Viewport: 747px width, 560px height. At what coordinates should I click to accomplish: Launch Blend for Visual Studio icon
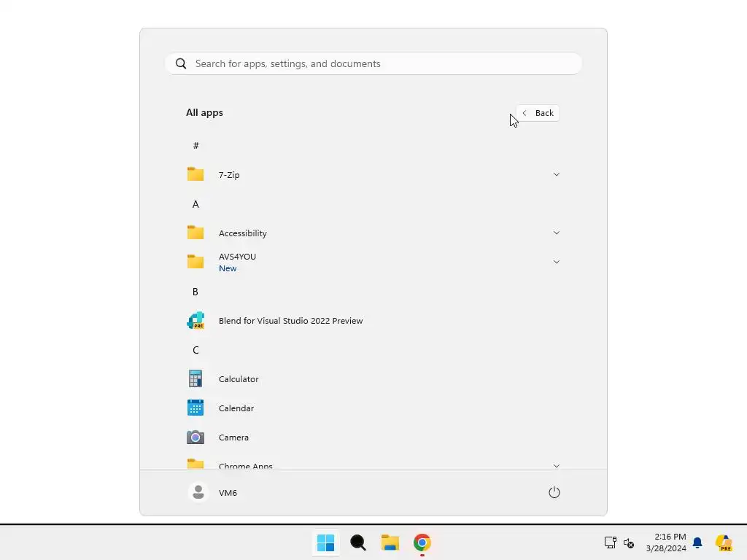[196, 321]
